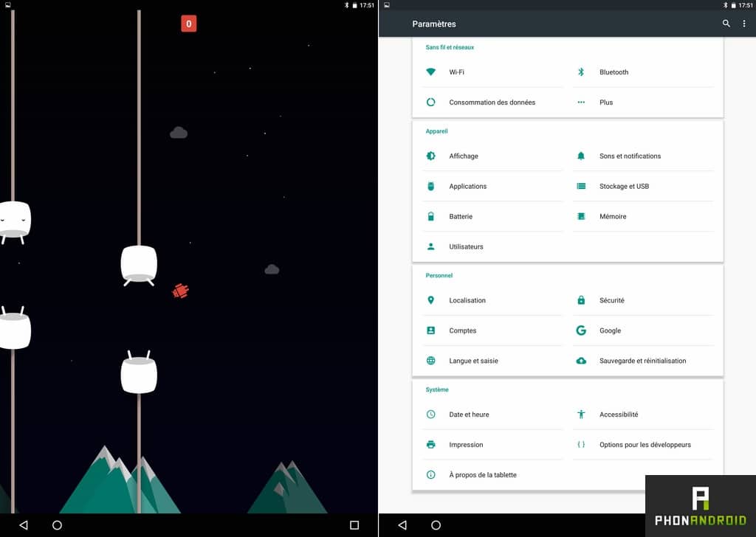Image resolution: width=756 pixels, height=537 pixels.
Task: Tap Recents square in the game screen
Action: coord(354,525)
